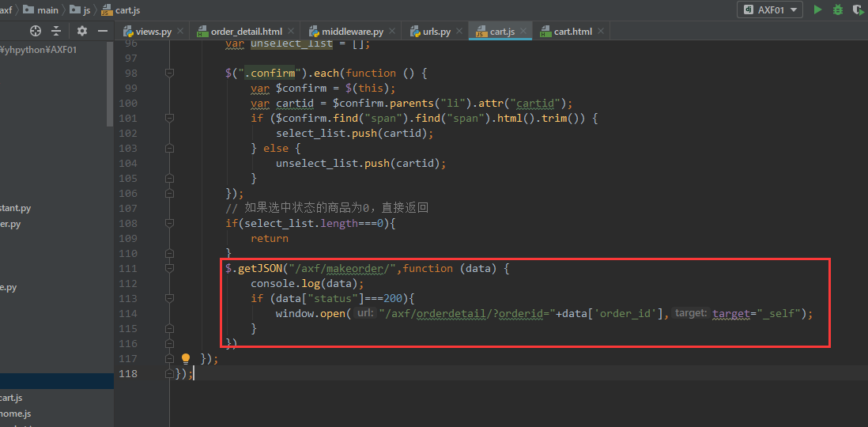Close the views.py tab
Image resolution: width=868 pixels, height=427 pixels.
coord(180,32)
